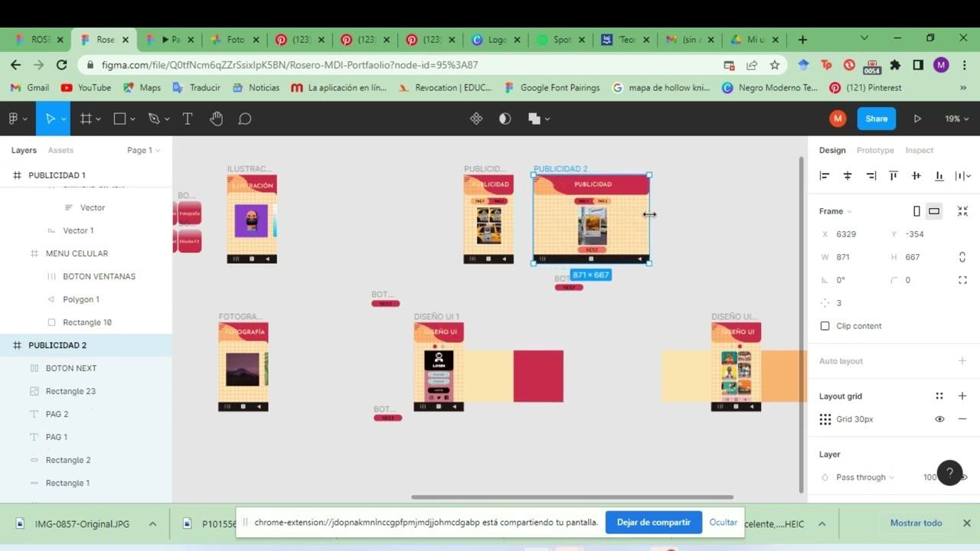Image resolution: width=980 pixels, height=551 pixels.
Task: Open the Pass through blend mode dropdown
Action: pos(865,477)
